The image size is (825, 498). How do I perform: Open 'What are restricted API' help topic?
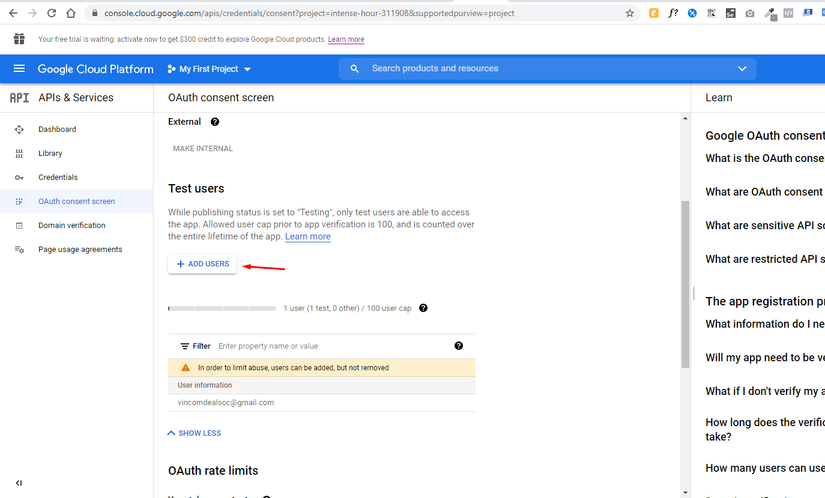765,259
